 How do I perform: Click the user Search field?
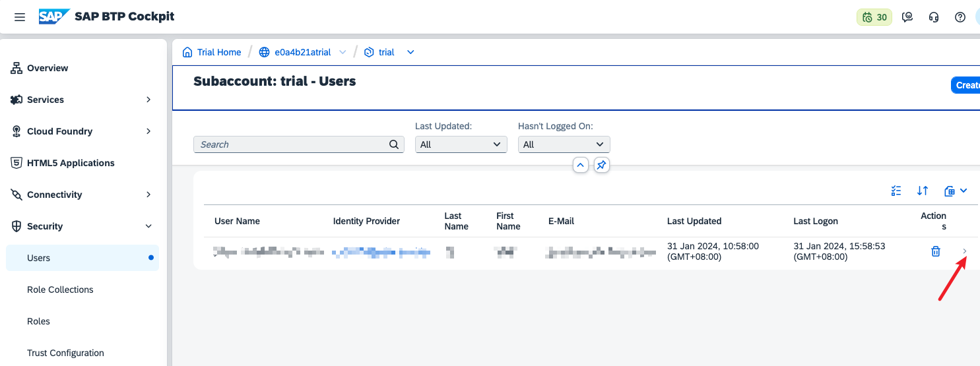click(x=293, y=144)
